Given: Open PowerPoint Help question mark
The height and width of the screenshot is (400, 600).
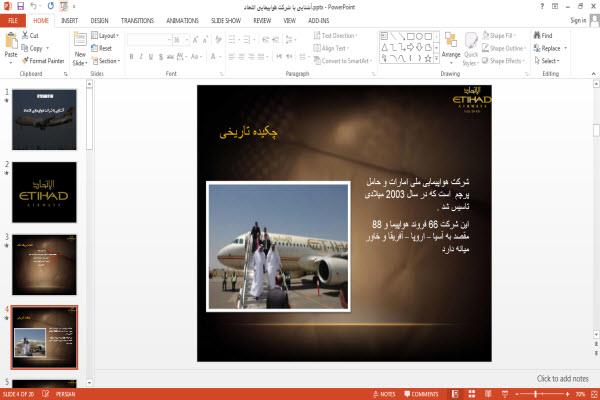Looking at the screenshot, I should pyautogui.click(x=542, y=7).
